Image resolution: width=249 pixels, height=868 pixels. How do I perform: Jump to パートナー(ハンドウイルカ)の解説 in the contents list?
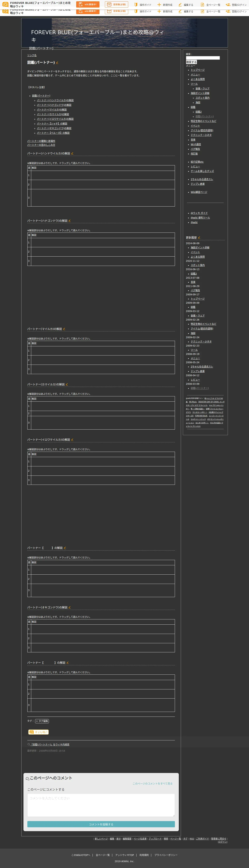point(55,100)
